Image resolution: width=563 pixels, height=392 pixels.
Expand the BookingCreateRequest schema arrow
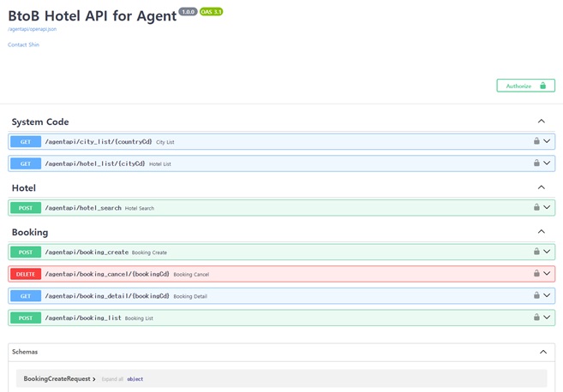(94, 379)
